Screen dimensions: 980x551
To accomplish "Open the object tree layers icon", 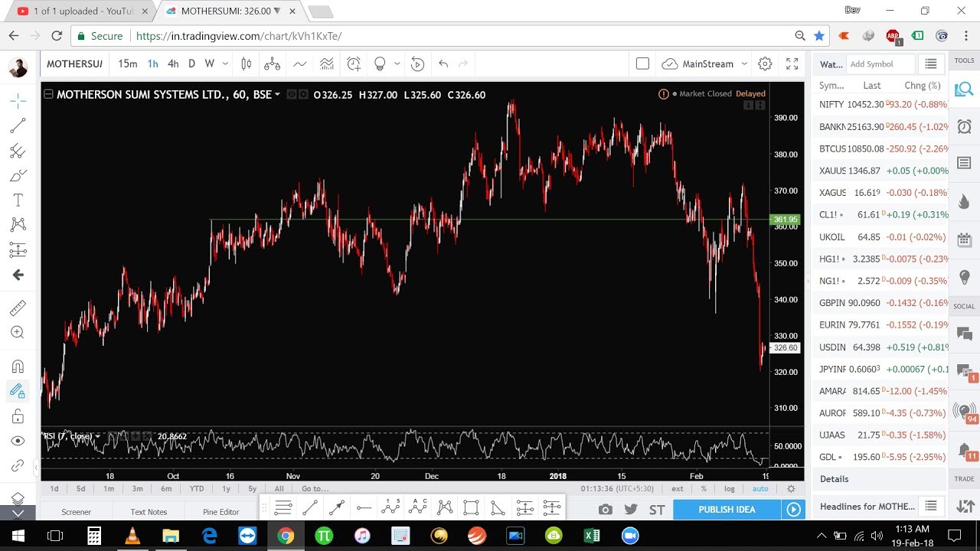I will tap(18, 498).
